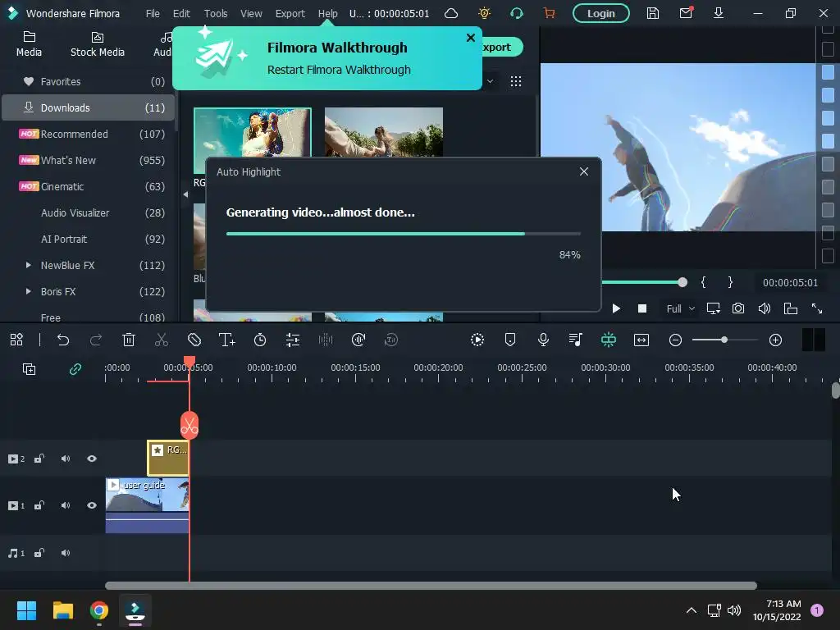Click the grid view icon in effects panel
This screenshot has height=630, width=840.
(x=516, y=81)
